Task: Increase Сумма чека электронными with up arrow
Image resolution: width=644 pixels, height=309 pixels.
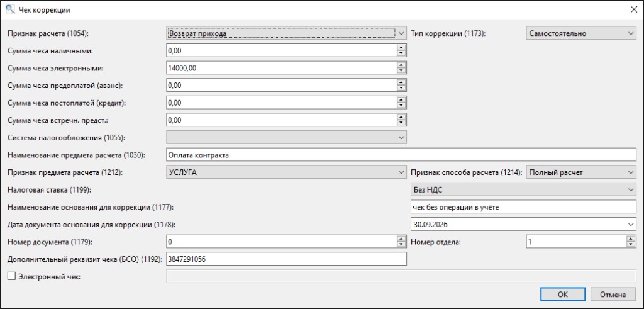Action: (x=402, y=65)
